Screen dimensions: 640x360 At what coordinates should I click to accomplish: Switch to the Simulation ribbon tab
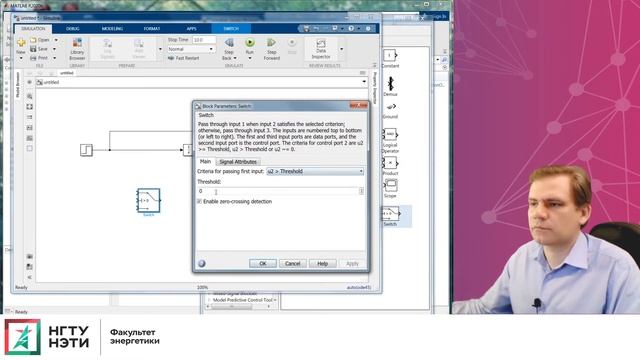click(x=33, y=29)
